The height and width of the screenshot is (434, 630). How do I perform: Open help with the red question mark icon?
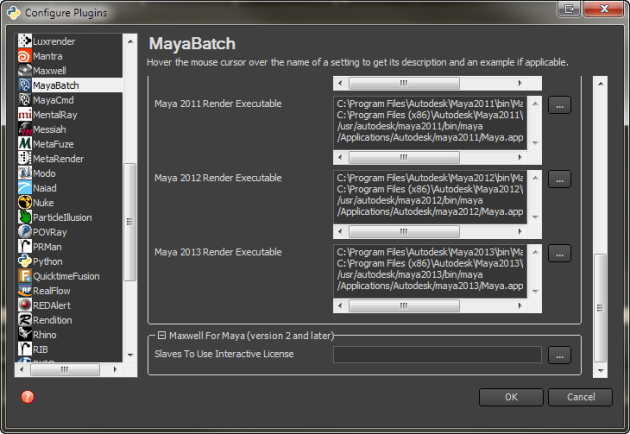[27, 397]
